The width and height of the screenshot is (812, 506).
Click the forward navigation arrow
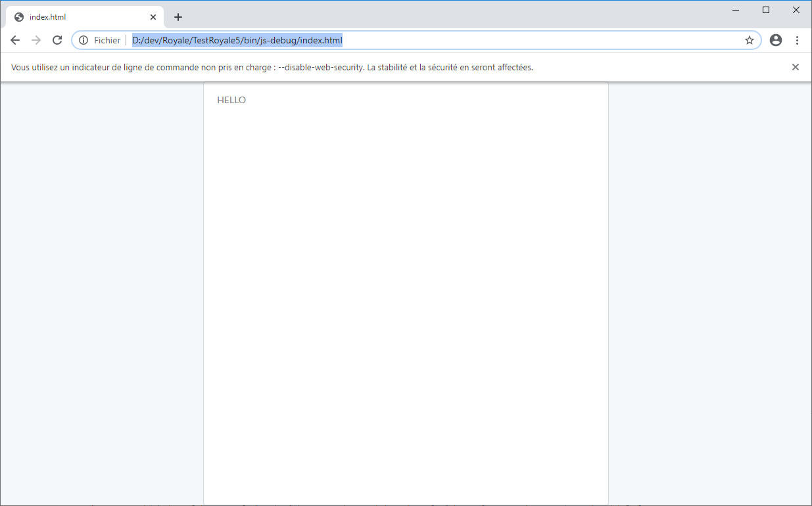pos(36,40)
